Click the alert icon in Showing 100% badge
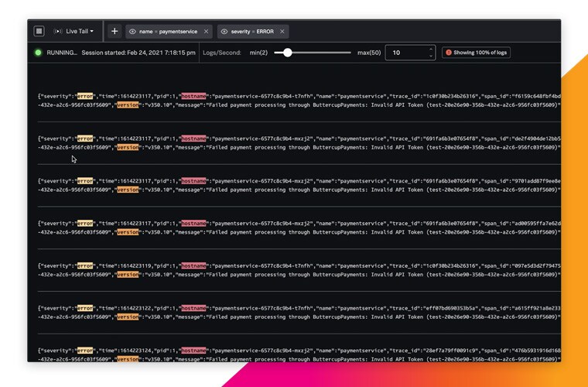The image size is (588, 387). coord(449,53)
